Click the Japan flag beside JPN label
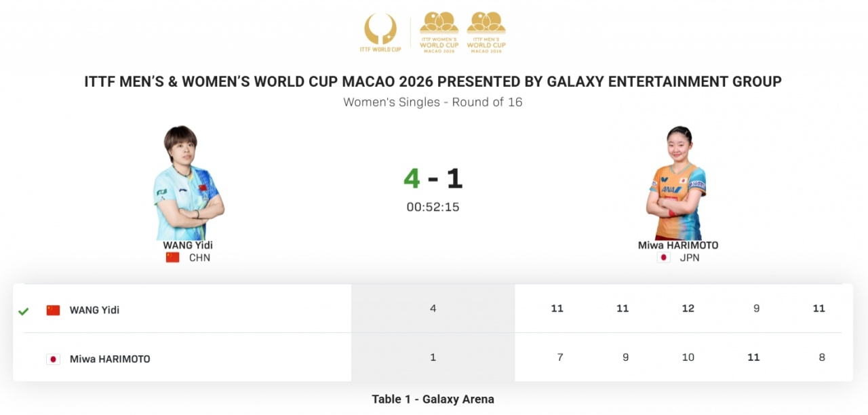868x415 pixels. 664,258
